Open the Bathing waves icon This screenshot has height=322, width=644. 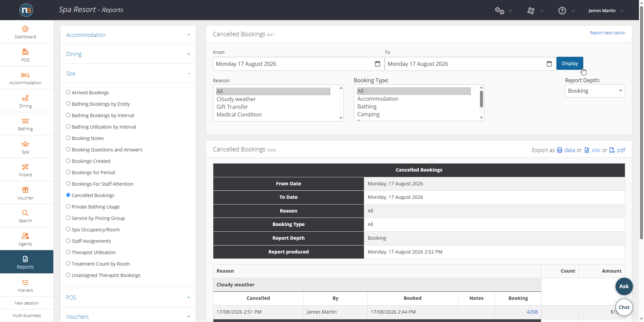coord(25,121)
